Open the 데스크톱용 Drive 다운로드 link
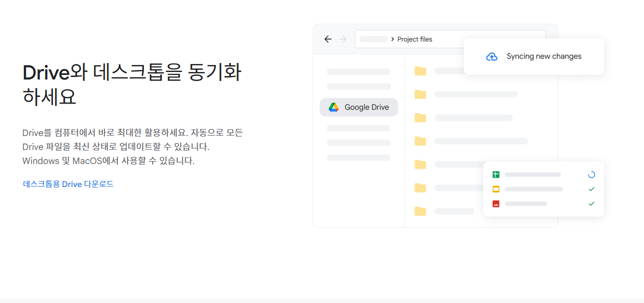 click(68, 184)
